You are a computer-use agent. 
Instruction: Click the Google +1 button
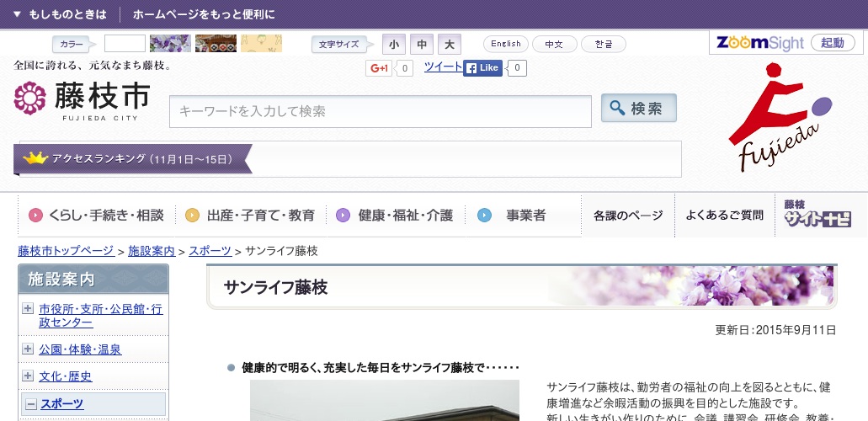380,68
